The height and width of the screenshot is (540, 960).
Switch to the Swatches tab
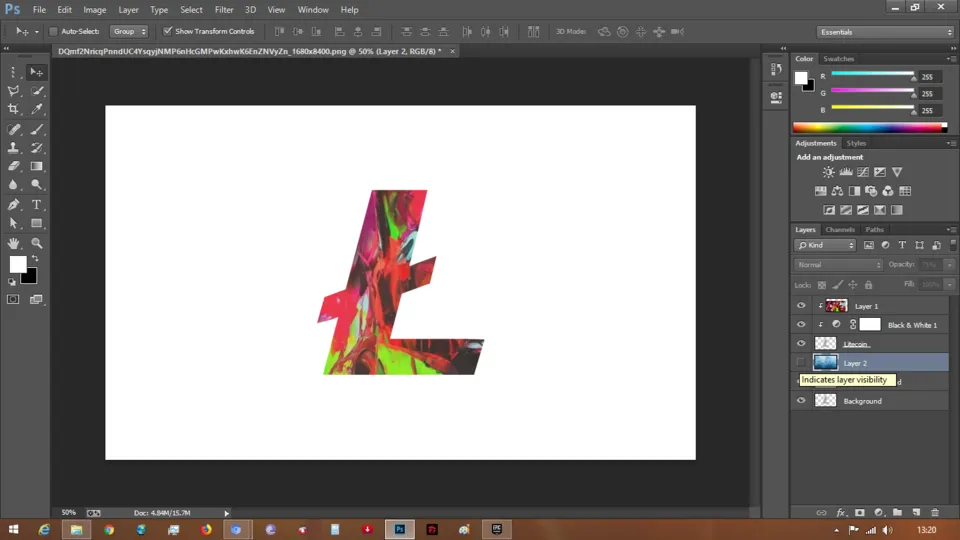click(838, 59)
